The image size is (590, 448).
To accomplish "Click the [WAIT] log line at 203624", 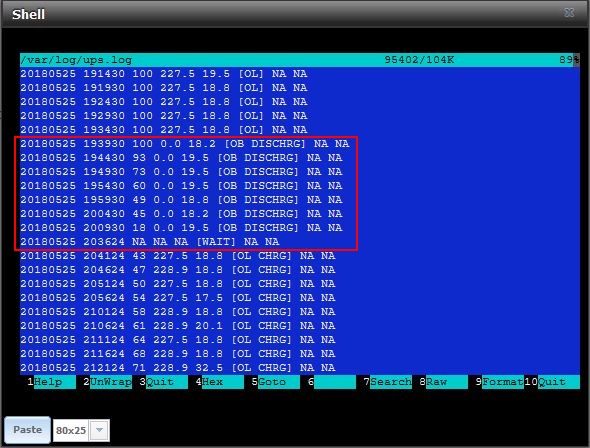I will [150, 241].
